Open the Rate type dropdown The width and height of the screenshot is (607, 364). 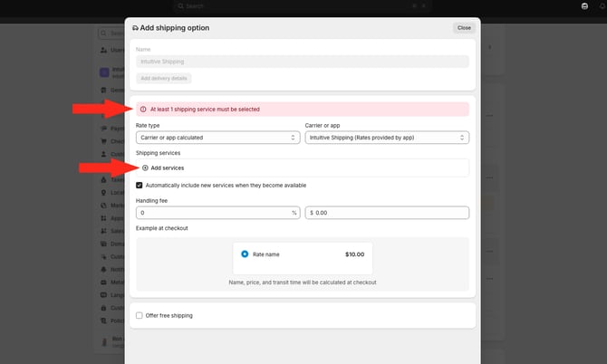[x=217, y=138]
